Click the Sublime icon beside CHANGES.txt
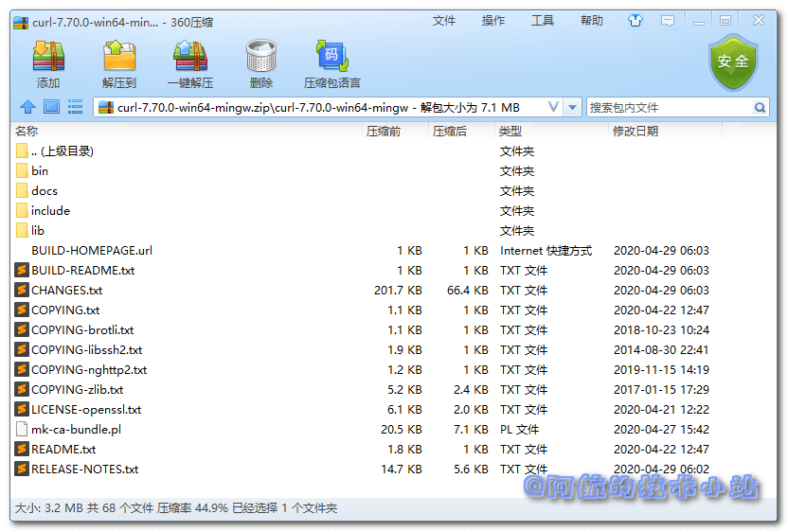Screen dimensions: 788x532 [21, 290]
